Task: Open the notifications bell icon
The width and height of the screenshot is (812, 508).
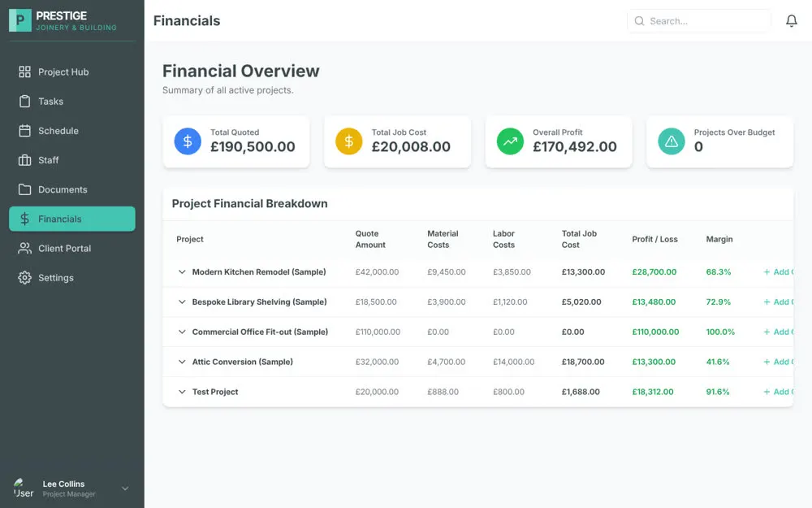Action: (791, 21)
